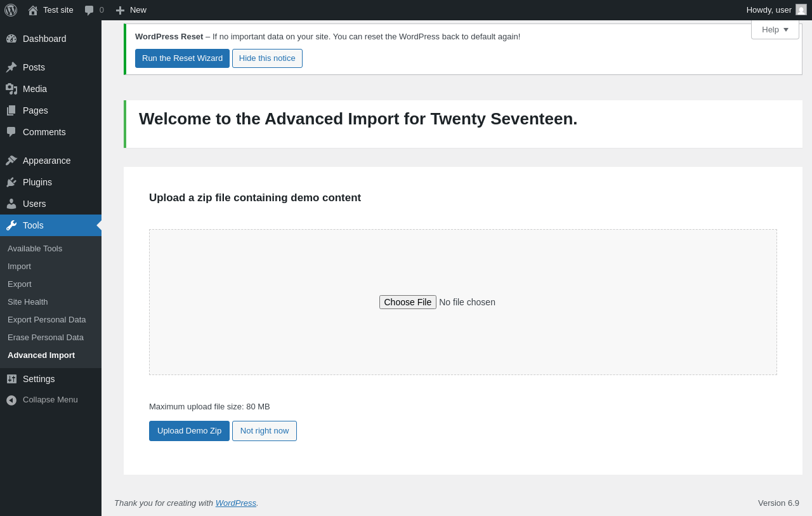Select Export Personal Data
This screenshot has width=812, height=516.
(47, 320)
